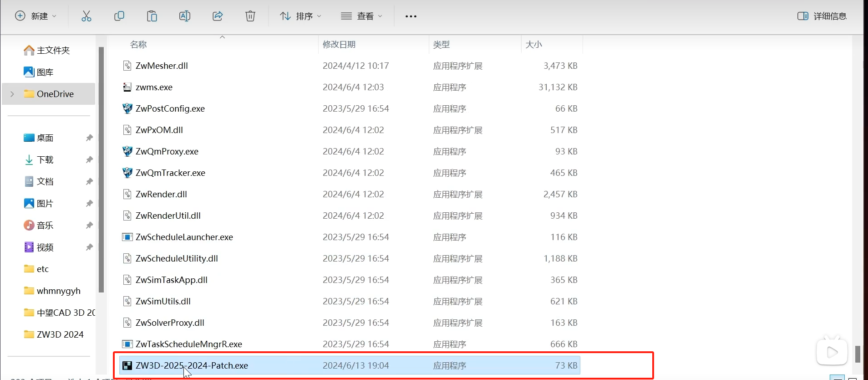This screenshot has height=380, width=868.
Task: Select ZW3D-2025-2024-Patch.exe file name
Action: 192,365
